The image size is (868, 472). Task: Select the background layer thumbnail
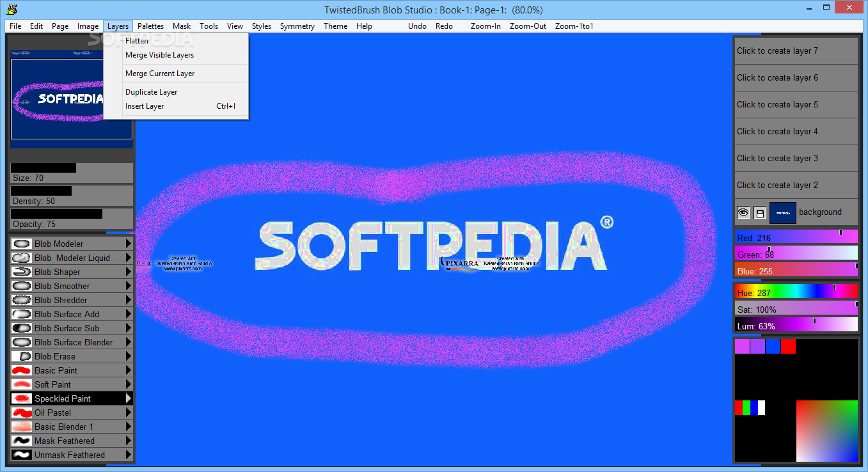(782, 212)
